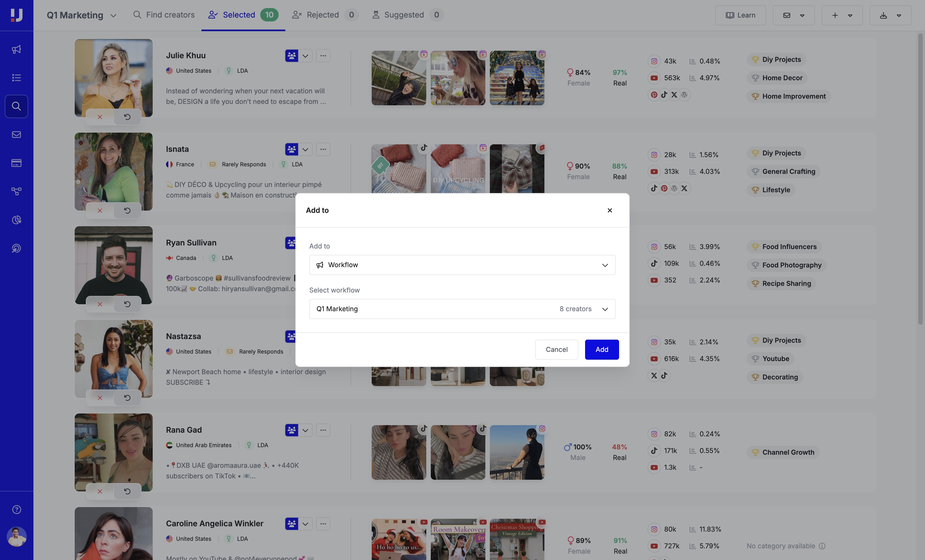Click the help question mark icon

pos(16,509)
